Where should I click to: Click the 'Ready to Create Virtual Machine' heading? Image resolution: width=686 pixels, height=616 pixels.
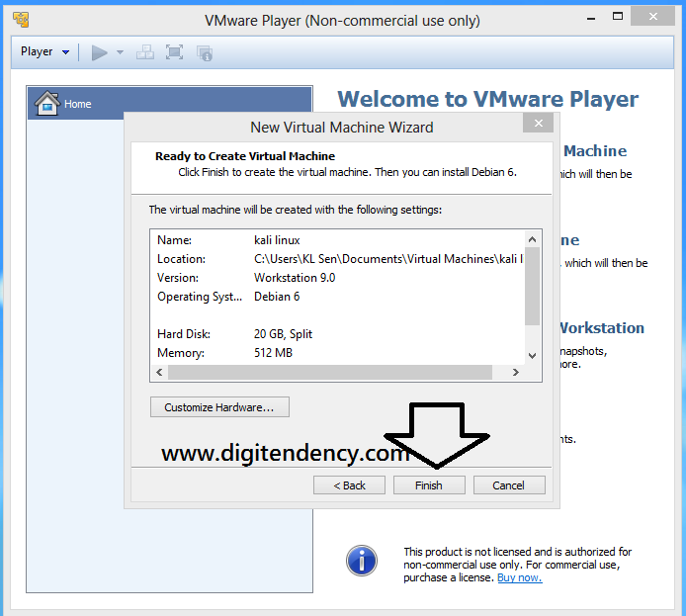click(x=245, y=156)
